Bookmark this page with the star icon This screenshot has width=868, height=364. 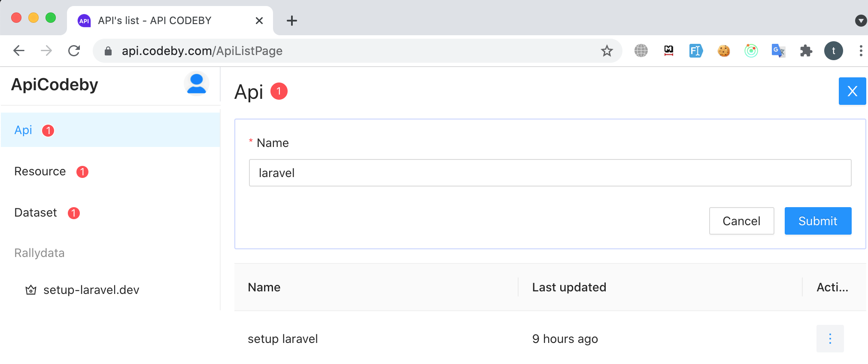click(607, 51)
